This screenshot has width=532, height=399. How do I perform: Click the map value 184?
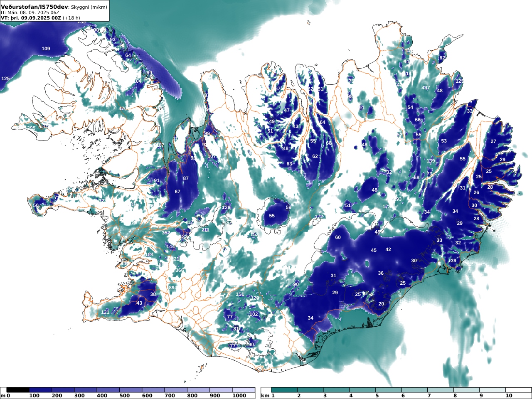(149, 254)
